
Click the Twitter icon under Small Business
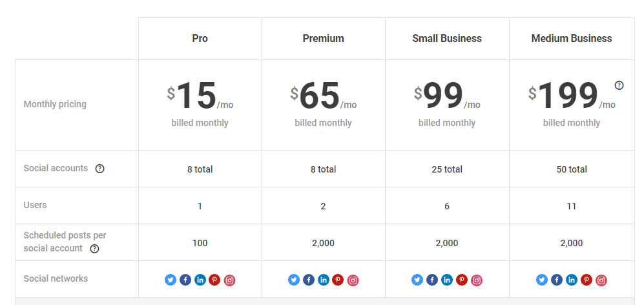pyautogui.click(x=417, y=280)
